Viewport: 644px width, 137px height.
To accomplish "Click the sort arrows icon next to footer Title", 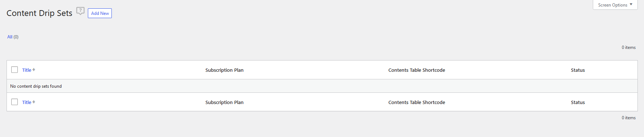I will coord(34,102).
